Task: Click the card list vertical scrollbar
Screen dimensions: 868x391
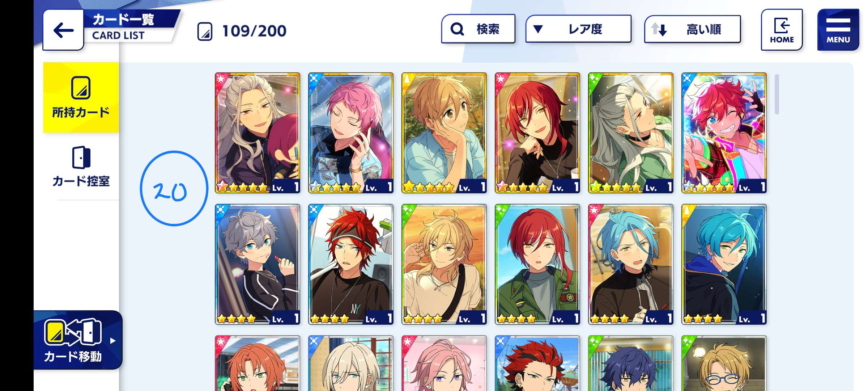Action: click(x=776, y=94)
